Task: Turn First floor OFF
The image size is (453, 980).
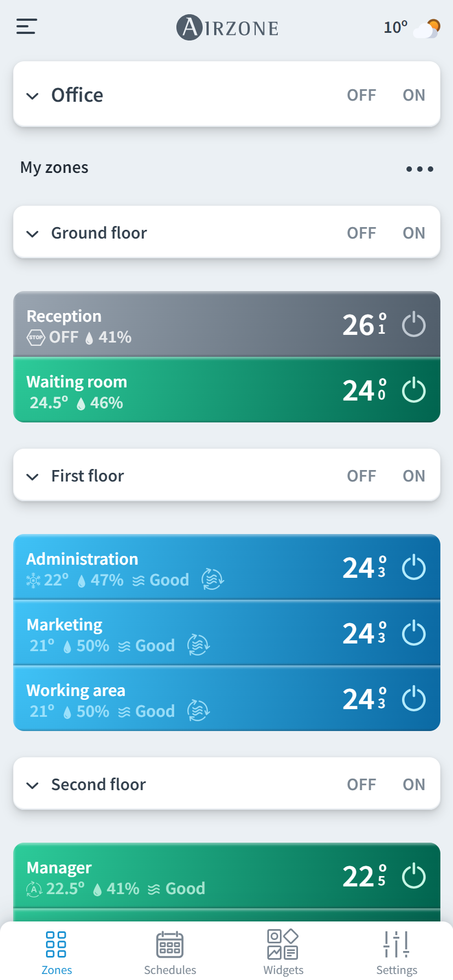Action: 362,476
